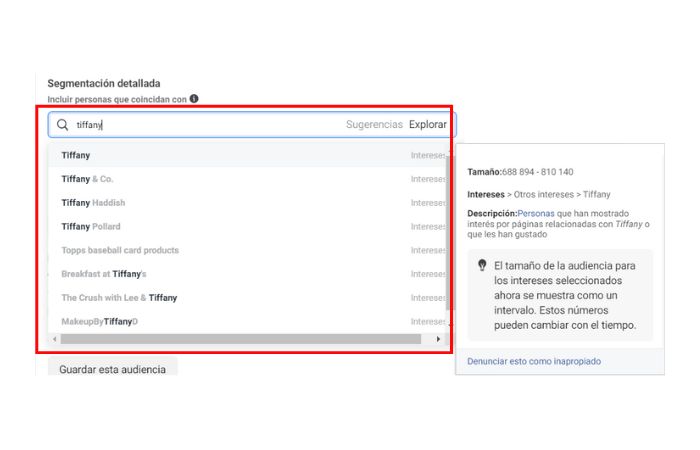Click the 'El tamaño de la audiencia' tip text

[x=565, y=295]
